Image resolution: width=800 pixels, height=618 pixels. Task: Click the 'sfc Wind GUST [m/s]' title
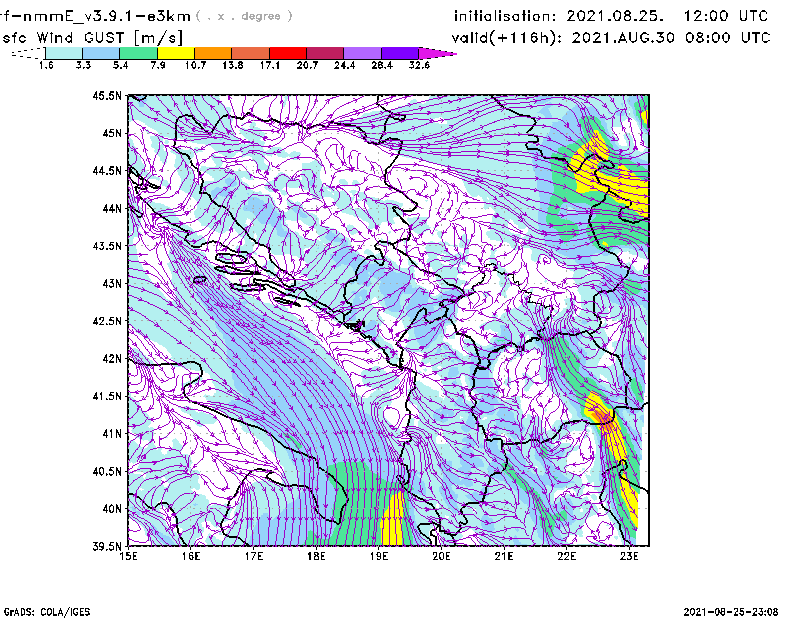[x=92, y=38]
